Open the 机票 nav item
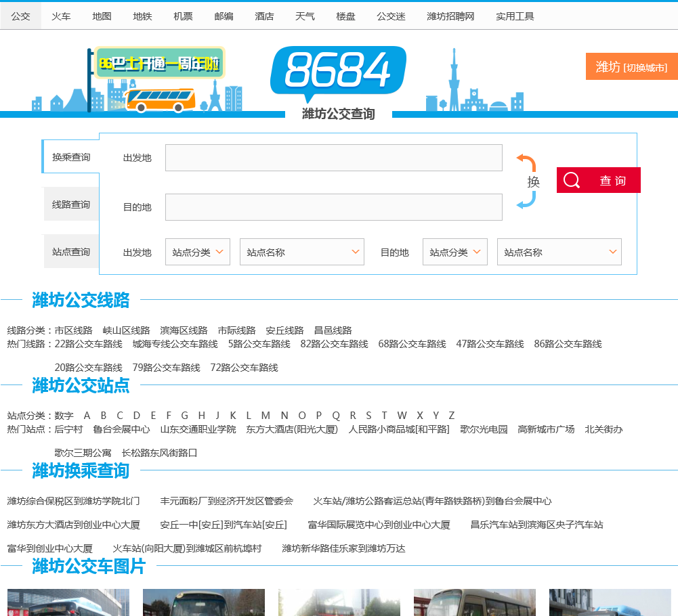 point(183,16)
